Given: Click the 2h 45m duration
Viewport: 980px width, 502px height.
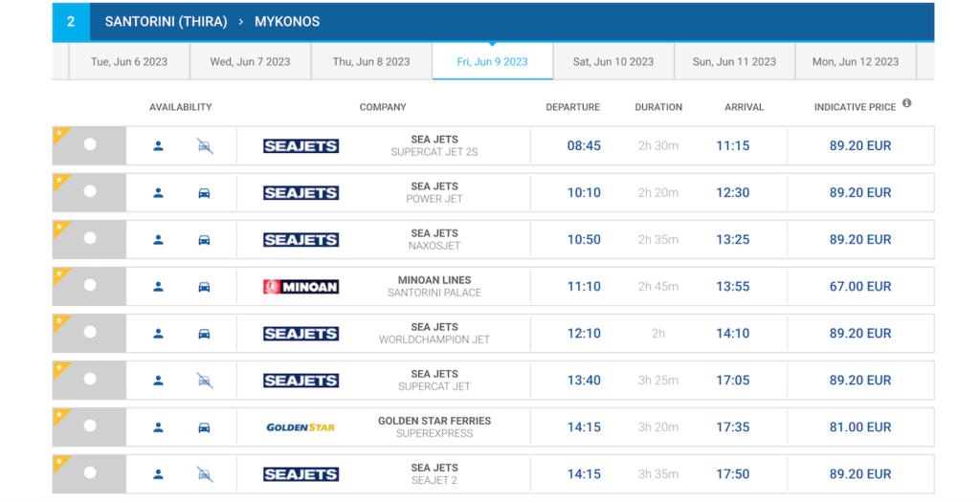Looking at the screenshot, I should [658, 287].
